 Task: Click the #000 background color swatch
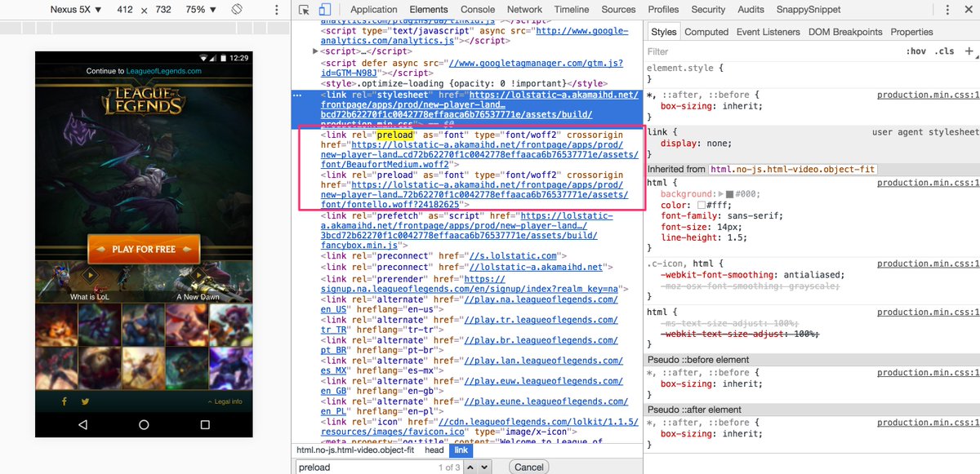pos(729,195)
